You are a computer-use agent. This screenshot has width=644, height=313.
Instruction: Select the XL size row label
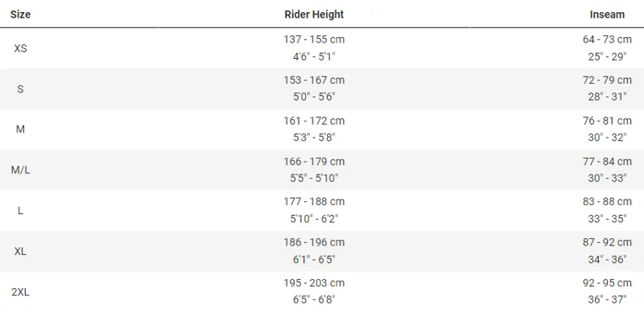coord(20,251)
